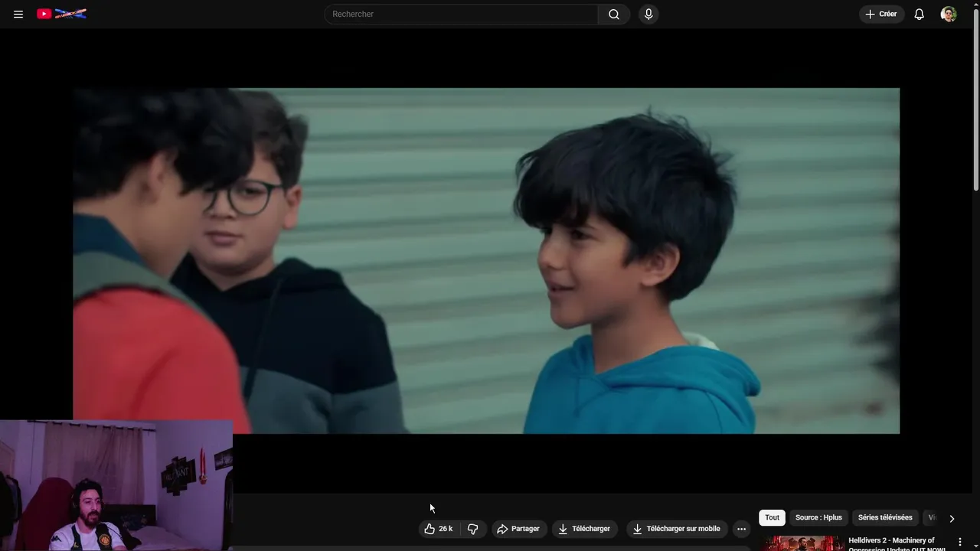Open the hamburger guide menu
980x551 pixels.
tap(18, 14)
